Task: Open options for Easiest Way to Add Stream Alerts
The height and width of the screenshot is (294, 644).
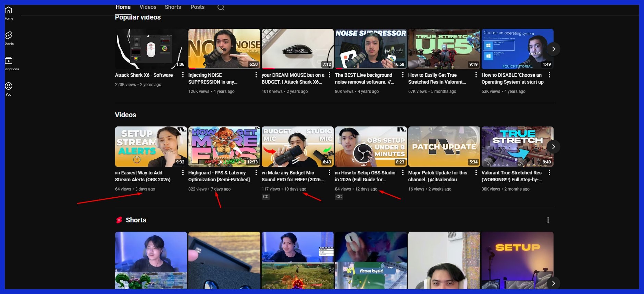Action: pos(183,172)
